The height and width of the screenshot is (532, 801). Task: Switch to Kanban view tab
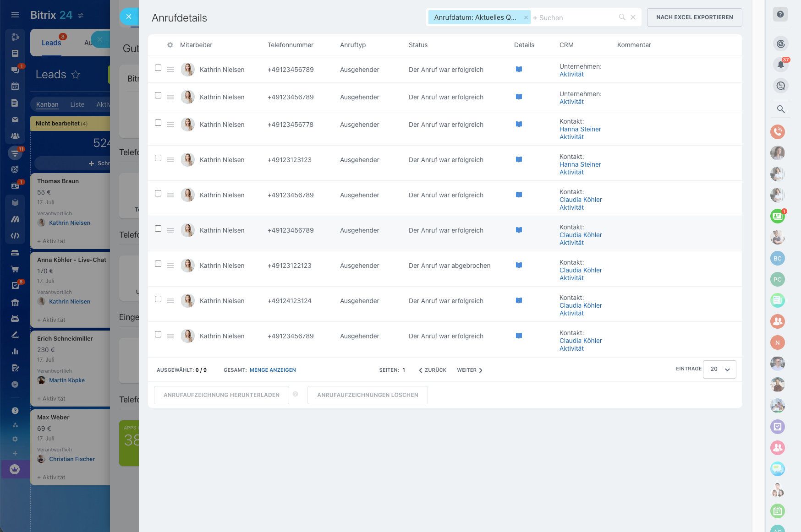47,104
